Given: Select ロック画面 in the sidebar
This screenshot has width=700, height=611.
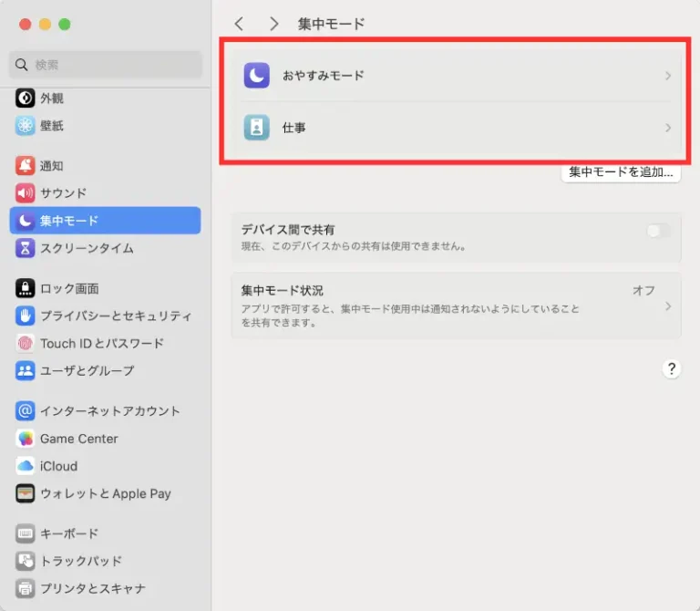Looking at the screenshot, I should (x=106, y=288).
